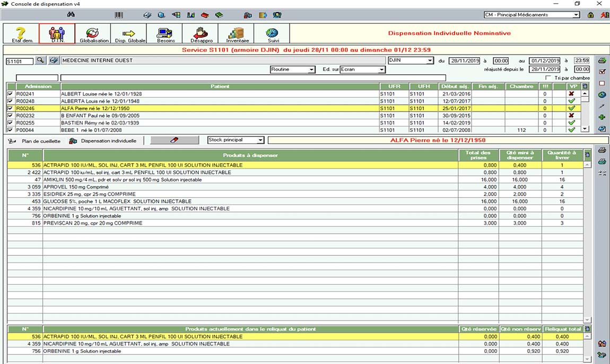Click the green plus icon on right sidebar

pos(602,117)
